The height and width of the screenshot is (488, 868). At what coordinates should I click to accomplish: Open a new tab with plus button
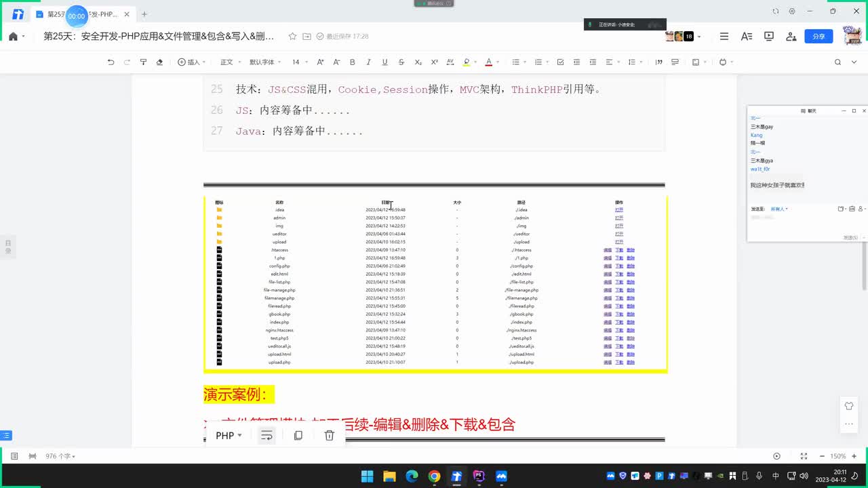144,14
